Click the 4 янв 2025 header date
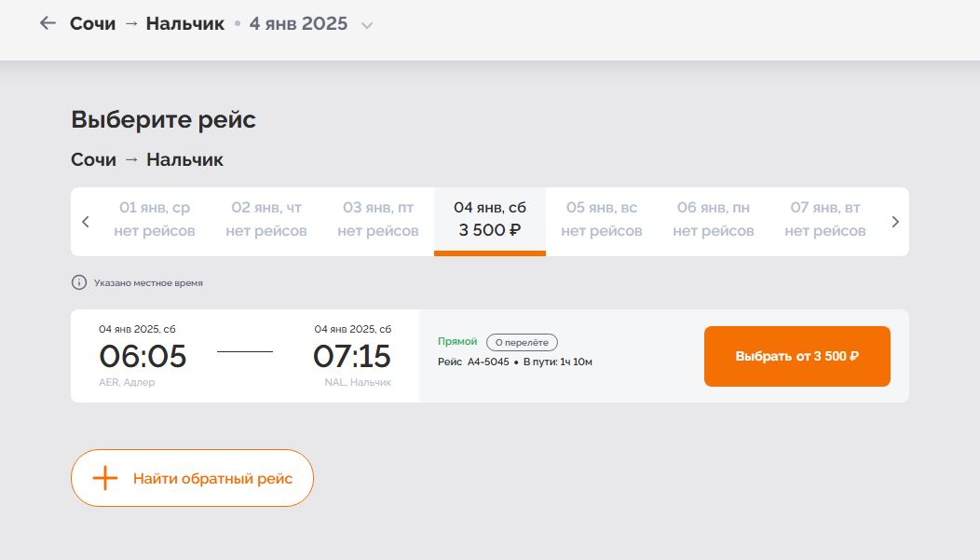The height and width of the screenshot is (560, 980). pos(298,23)
